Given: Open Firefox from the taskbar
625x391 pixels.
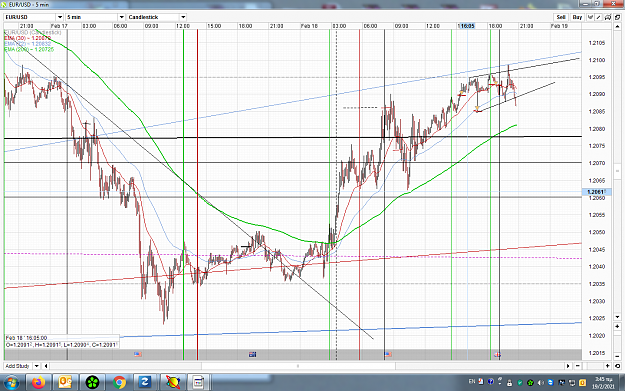Looking at the screenshot, I should (38, 383).
